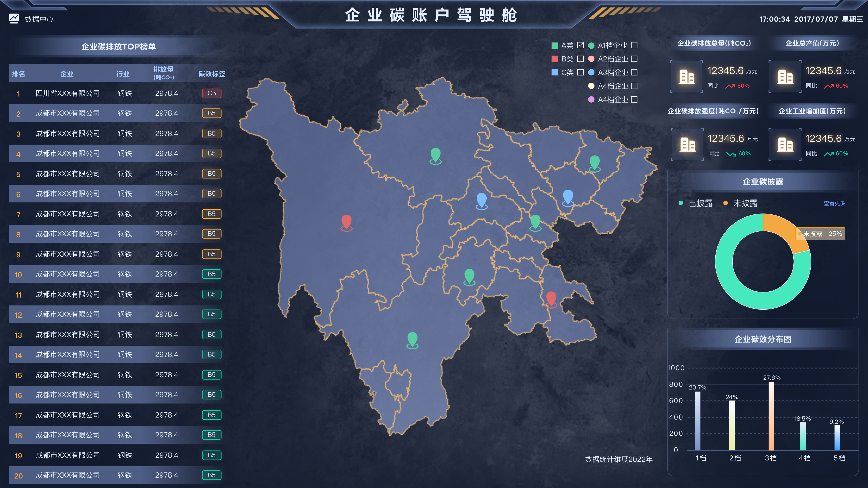Uncheck the A类 checkbox
The image size is (868, 488).
click(580, 45)
